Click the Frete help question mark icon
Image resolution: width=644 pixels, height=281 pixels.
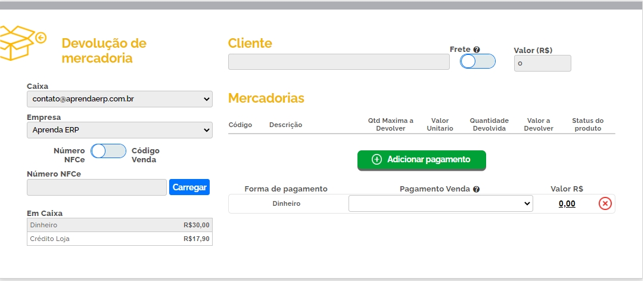[x=477, y=50]
